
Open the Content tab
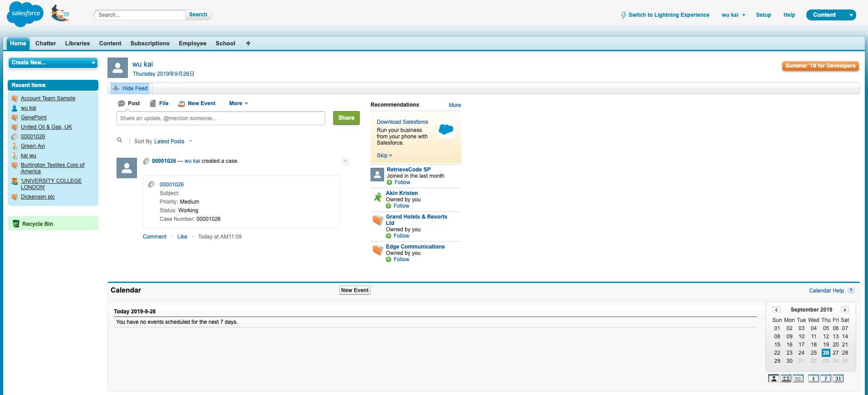[x=110, y=44]
